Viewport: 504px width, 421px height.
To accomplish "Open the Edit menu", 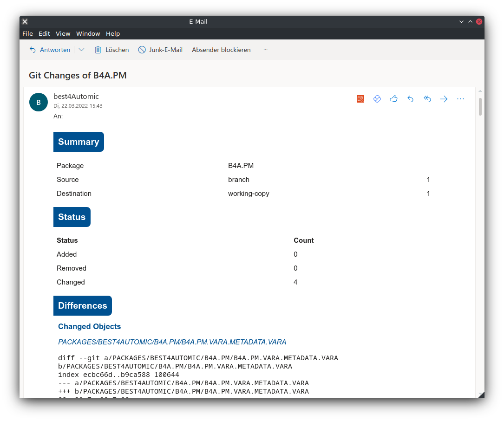I will [x=44, y=34].
